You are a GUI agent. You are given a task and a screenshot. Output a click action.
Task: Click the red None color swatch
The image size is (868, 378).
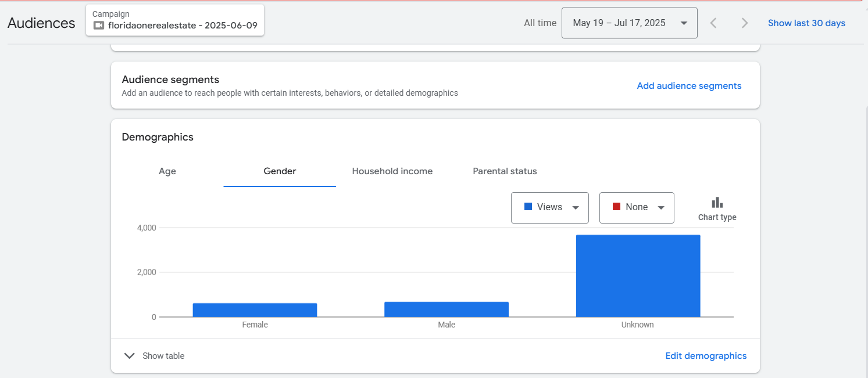pos(616,207)
